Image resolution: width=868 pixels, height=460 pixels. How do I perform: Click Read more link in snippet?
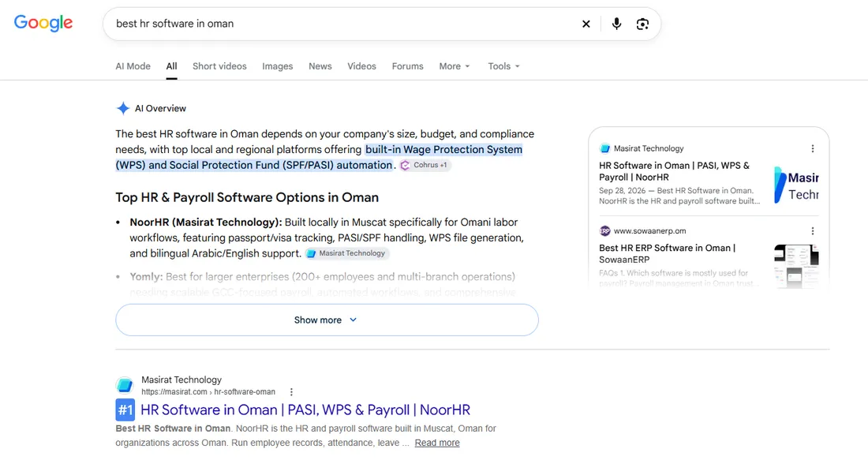click(437, 443)
